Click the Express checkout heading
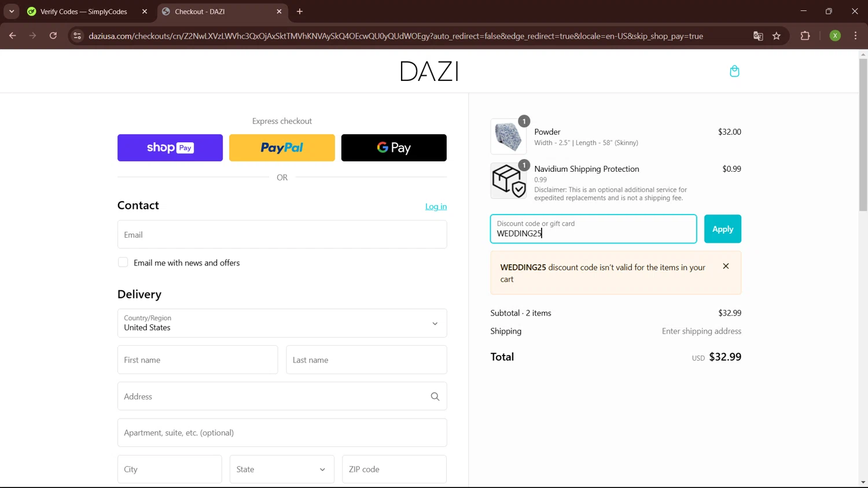Viewport: 868px width, 488px height. pos(282,121)
